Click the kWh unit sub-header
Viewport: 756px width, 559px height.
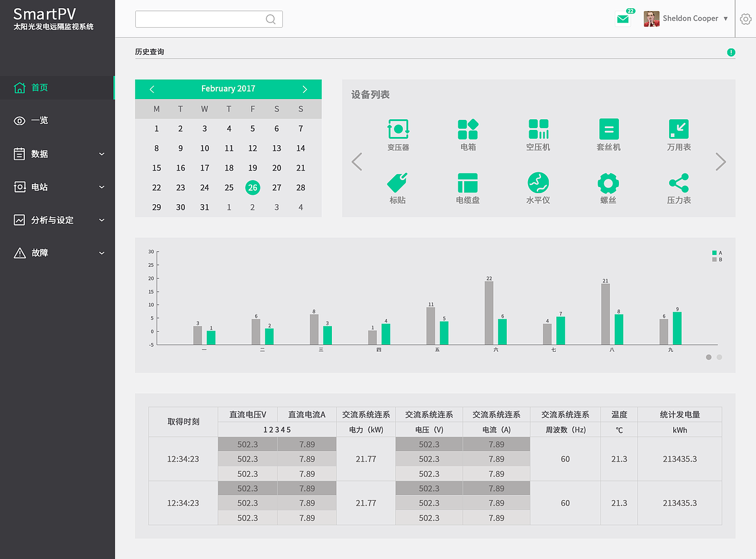[x=680, y=430]
